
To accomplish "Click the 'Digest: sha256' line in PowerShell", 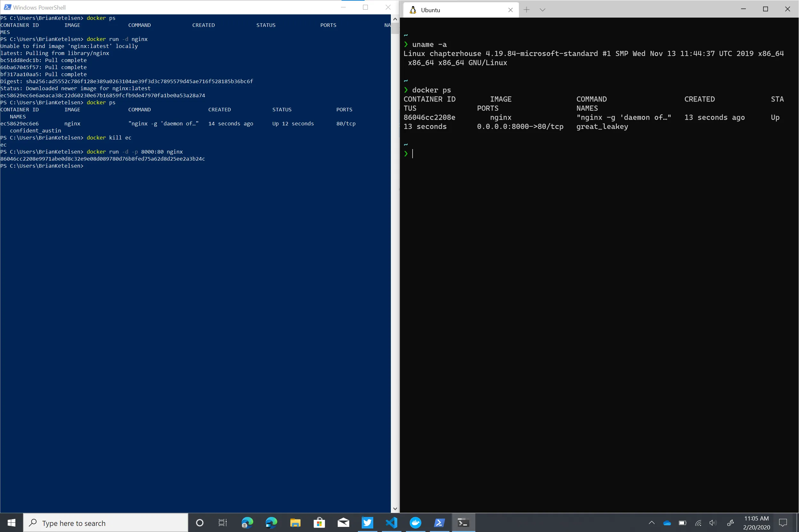I will click(x=127, y=81).
